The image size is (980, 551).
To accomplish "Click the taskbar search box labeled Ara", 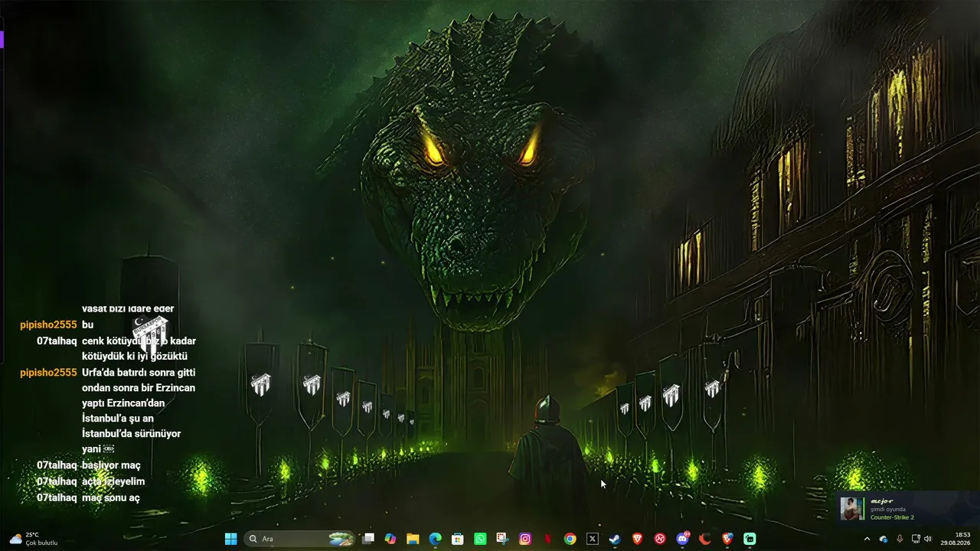I will (x=300, y=539).
